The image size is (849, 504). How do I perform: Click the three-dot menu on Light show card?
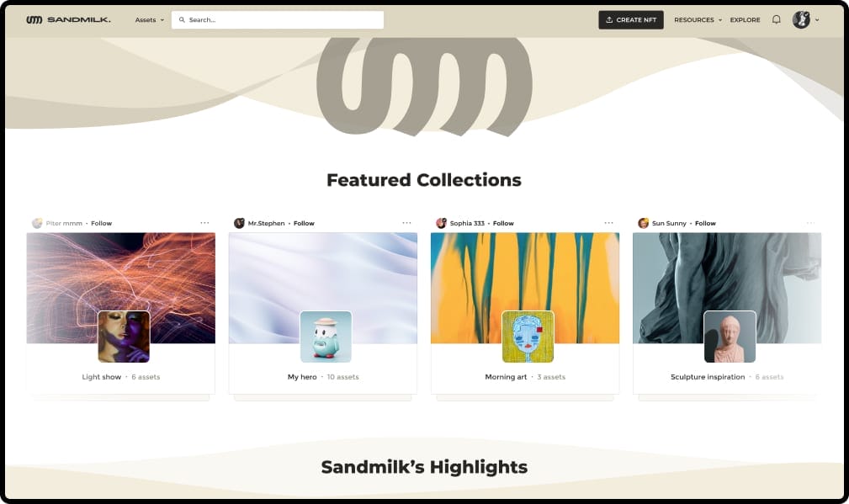[x=204, y=223]
